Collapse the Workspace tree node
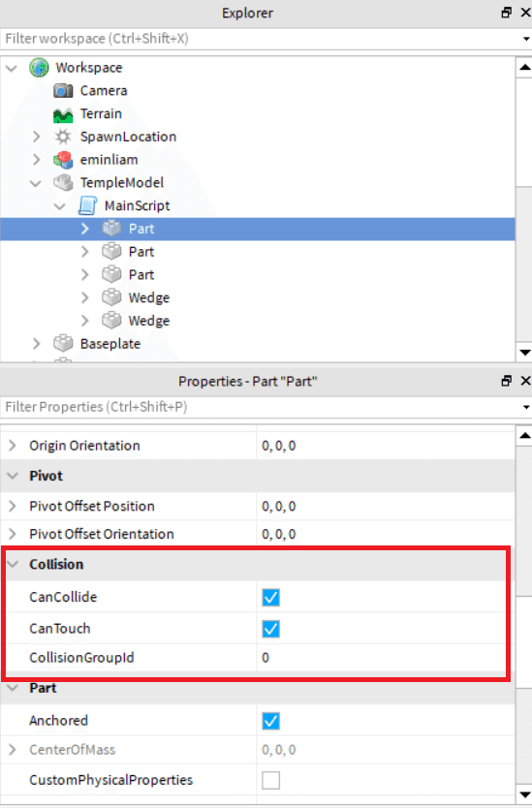Image resolution: width=532 pixels, height=808 pixels. tap(12, 68)
